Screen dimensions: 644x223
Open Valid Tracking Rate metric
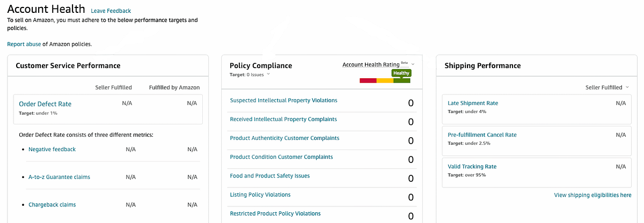pos(472,167)
